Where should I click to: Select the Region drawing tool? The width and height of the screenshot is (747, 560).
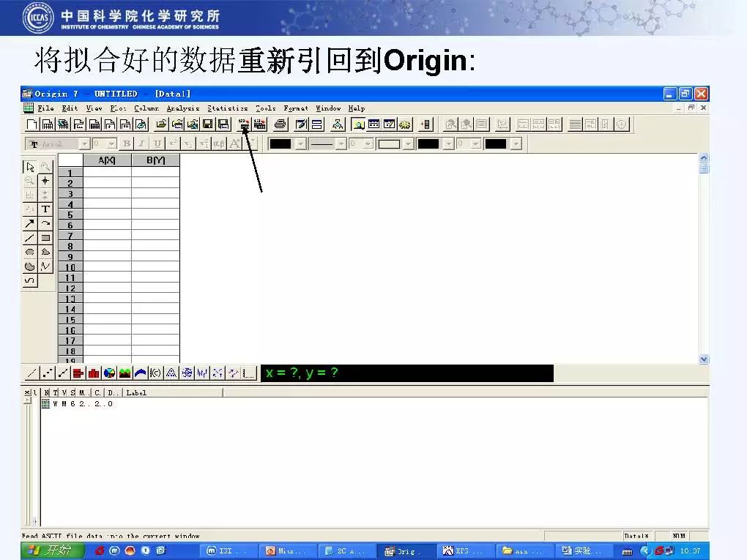pos(30,266)
